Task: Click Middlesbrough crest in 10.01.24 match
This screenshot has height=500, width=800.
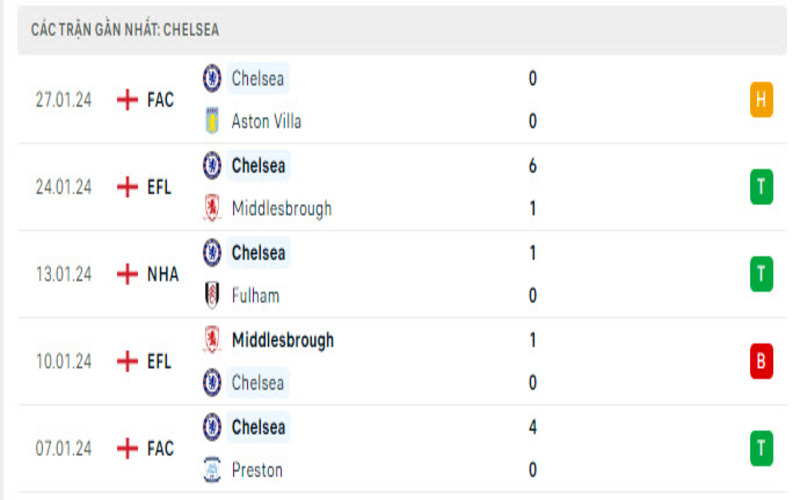Action: pyautogui.click(x=212, y=340)
